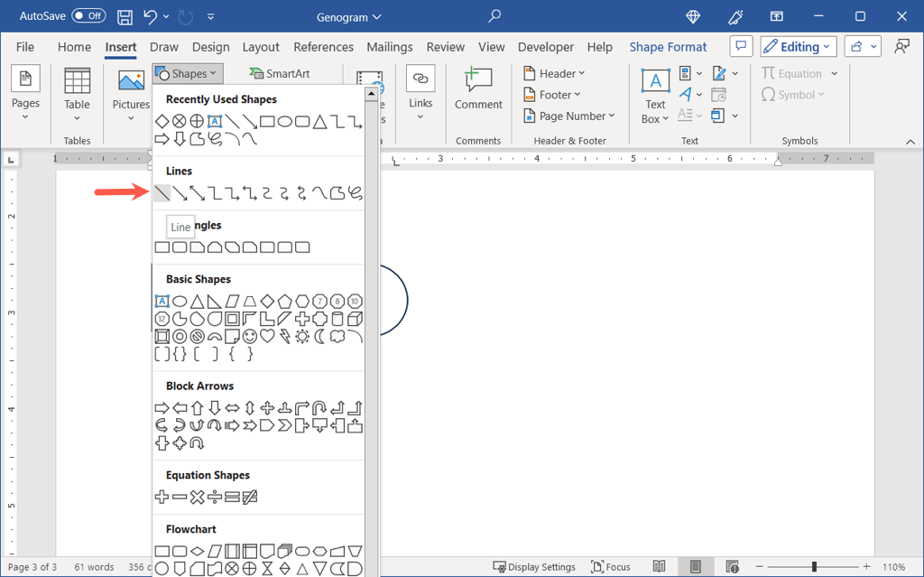Toggle the AutoSave switch
The width and height of the screenshot is (924, 577).
tap(88, 16)
